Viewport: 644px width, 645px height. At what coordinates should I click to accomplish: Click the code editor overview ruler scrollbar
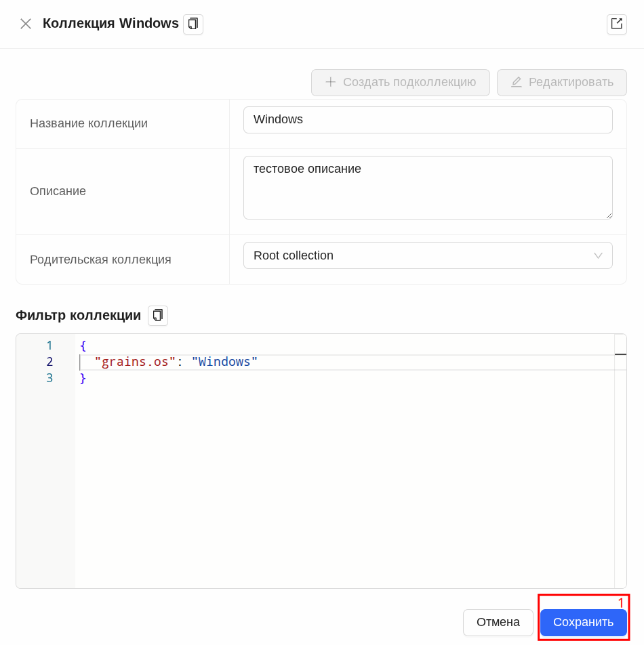pyautogui.click(x=620, y=461)
